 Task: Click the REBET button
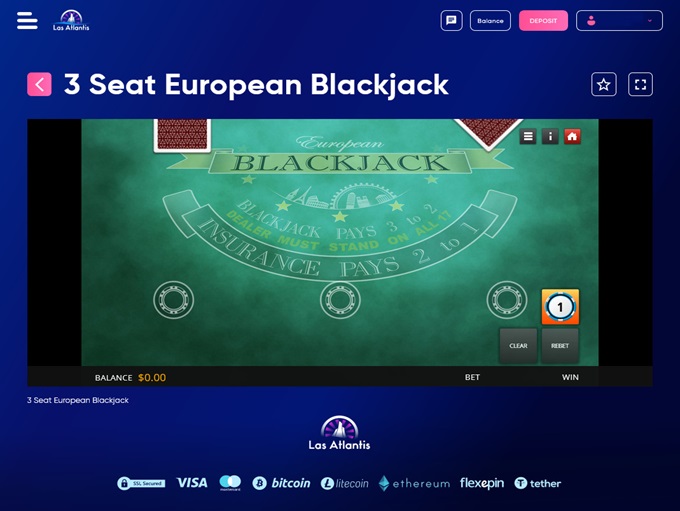pyautogui.click(x=560, y=346)
